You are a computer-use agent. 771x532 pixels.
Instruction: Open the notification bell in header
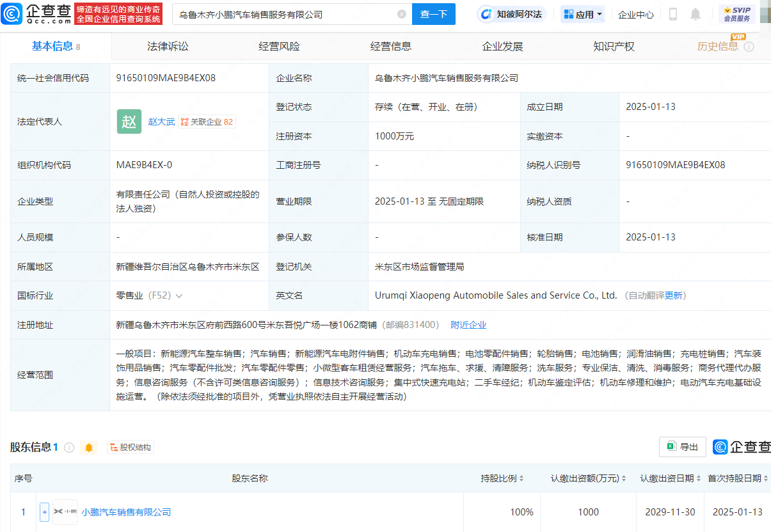point(695,14)
